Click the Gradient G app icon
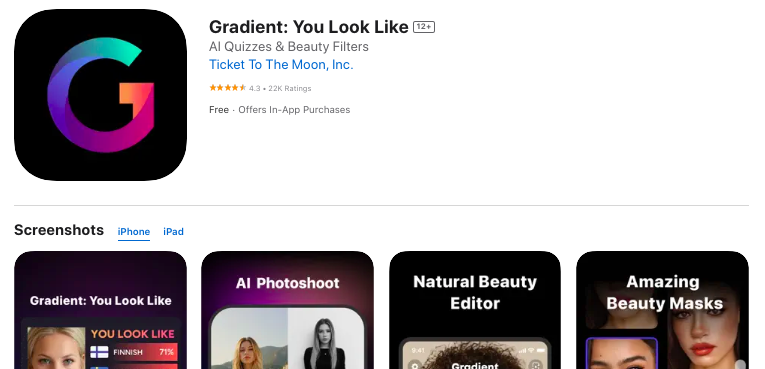 [101, 95]
